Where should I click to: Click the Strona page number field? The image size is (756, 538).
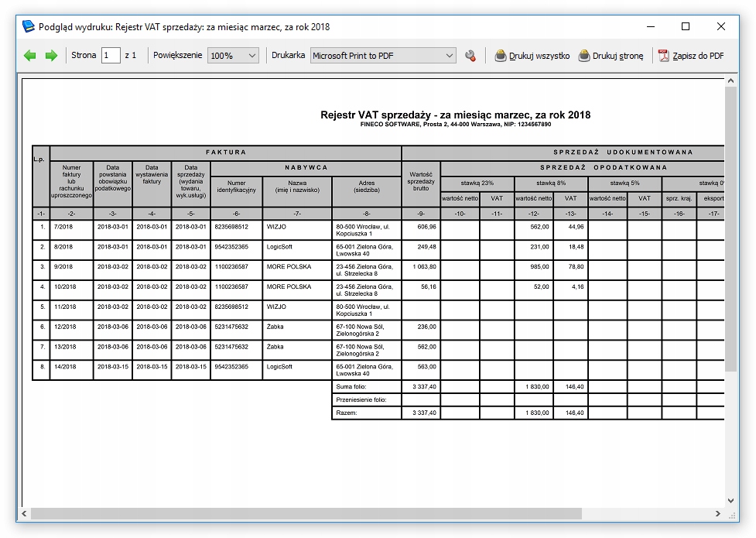111,56
